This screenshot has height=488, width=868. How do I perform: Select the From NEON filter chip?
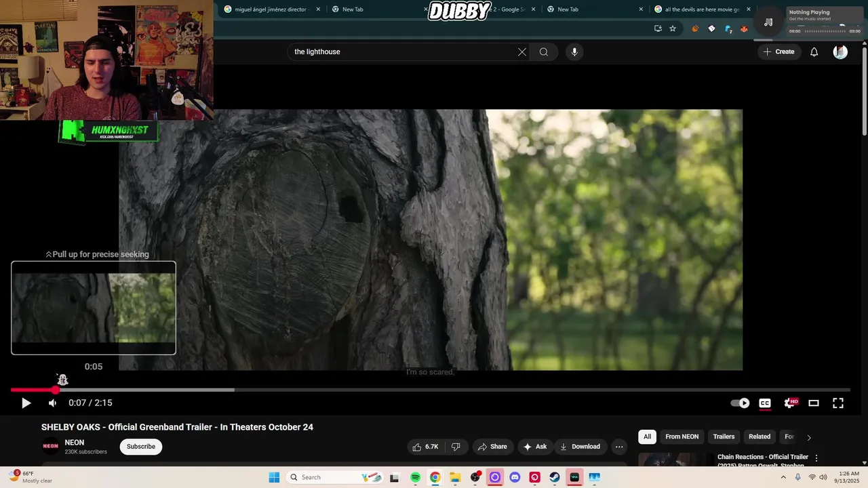pos(682,436)
